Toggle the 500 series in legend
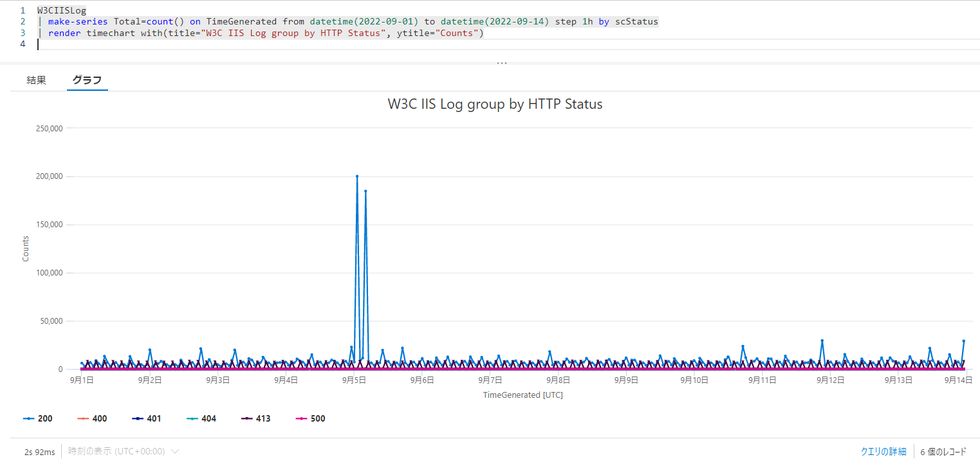The height and width of the screenshot is (466, 980). 310,418
